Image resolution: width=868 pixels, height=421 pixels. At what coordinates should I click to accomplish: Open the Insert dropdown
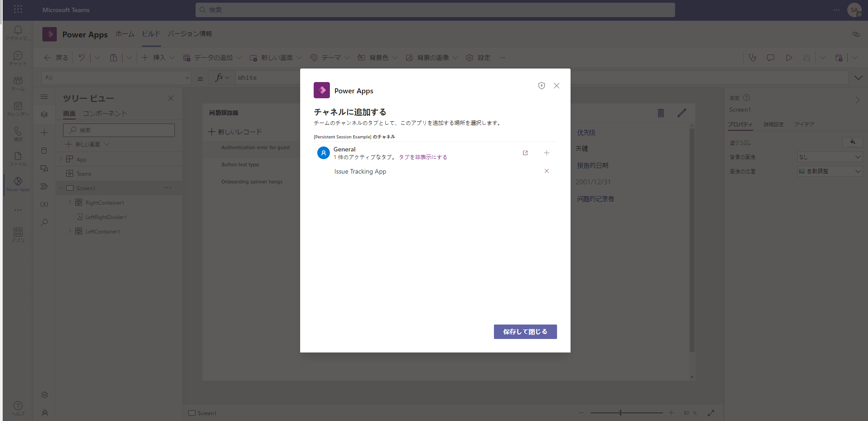[x=158, y=58]
